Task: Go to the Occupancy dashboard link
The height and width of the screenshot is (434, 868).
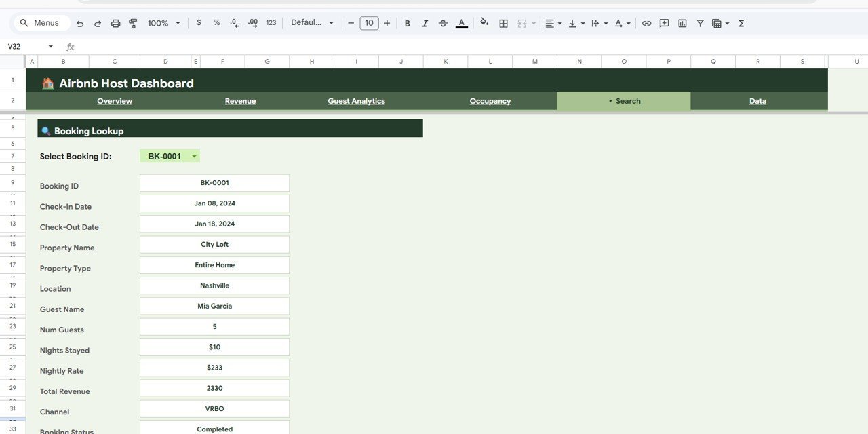Action: coord(490,100)
